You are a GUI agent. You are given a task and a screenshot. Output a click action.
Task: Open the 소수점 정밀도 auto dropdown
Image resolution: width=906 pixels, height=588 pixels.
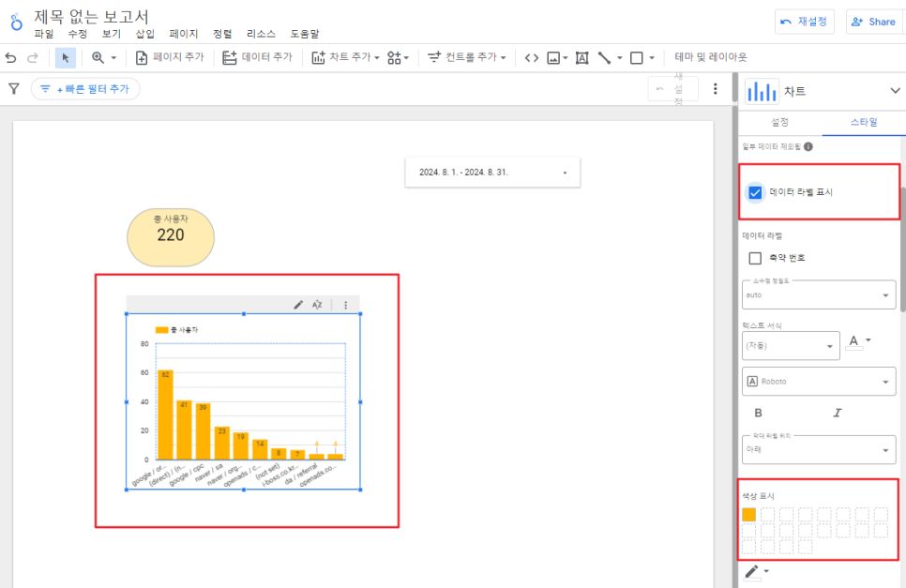point(819,295)
